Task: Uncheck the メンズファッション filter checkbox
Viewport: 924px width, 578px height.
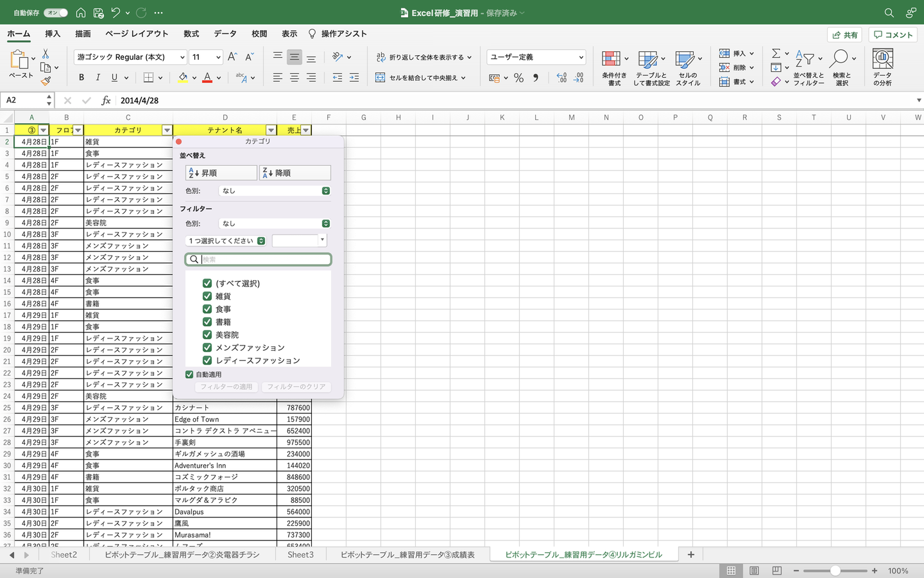Action: point(207,347)
